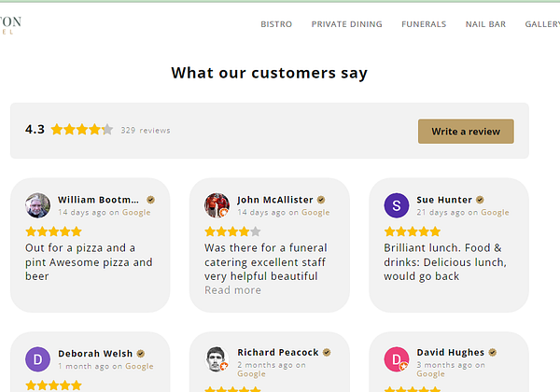The image size is (560, 392).
Task: Click David Hughes's pink D avatar
Action: tap(397, 359)
